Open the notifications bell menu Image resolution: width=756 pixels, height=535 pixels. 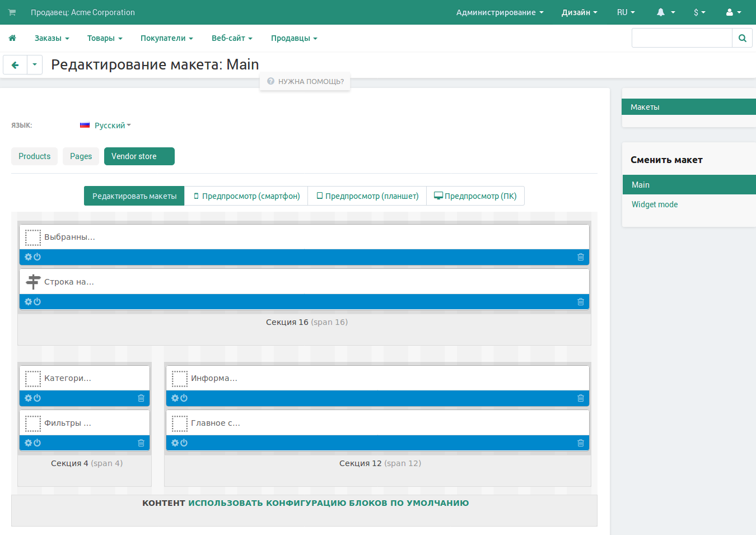tap(665, 12)
